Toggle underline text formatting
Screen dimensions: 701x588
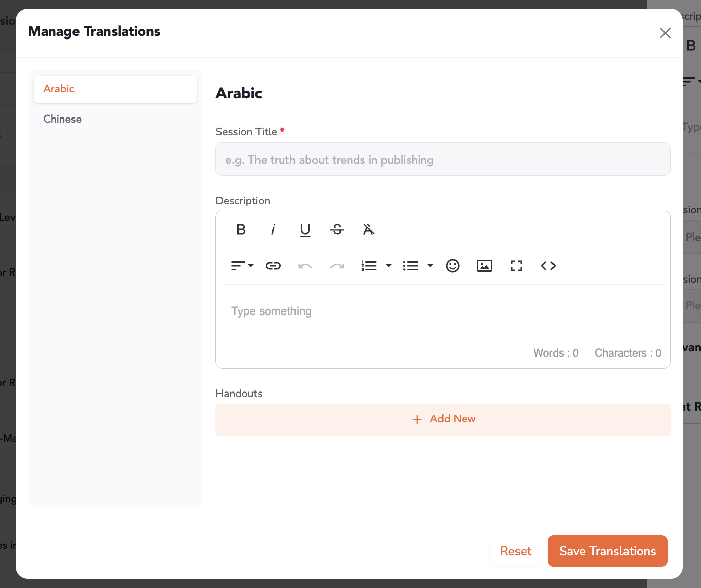point(305,230)
